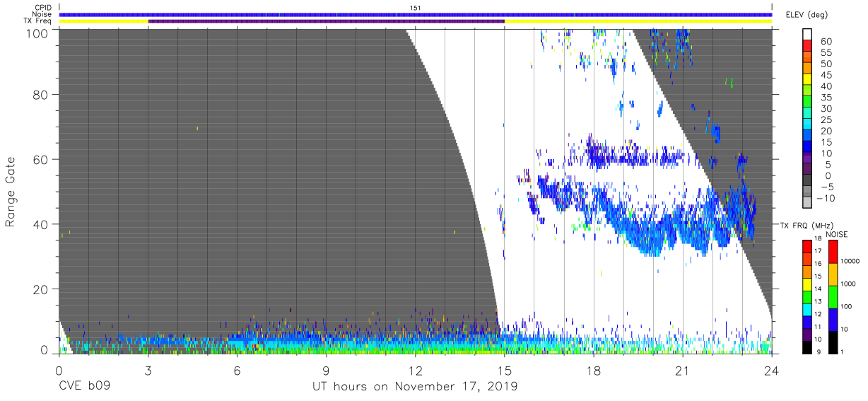Click the '12' tick on UT hours axis
This screenshot has width=868, height=401.
coord(416,370)
